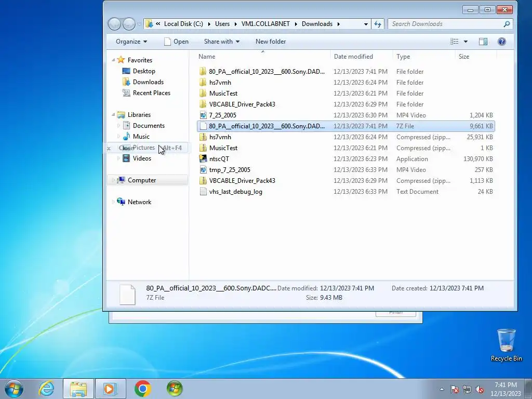
Task: Expand the Music library
Action: (118, 137)
